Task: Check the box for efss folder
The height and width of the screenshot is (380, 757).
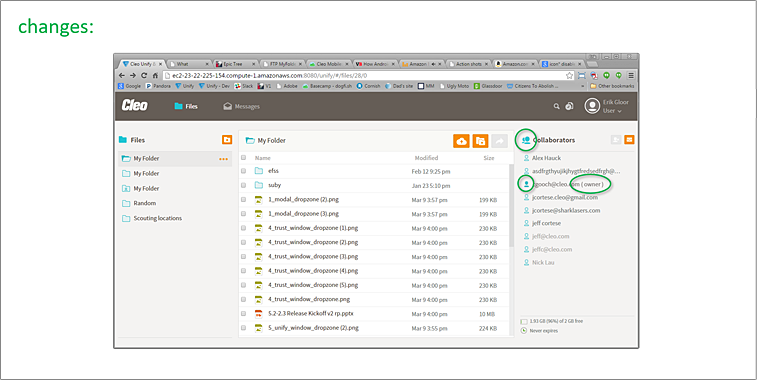Action: pyautogui.click(x=243, y=171)
